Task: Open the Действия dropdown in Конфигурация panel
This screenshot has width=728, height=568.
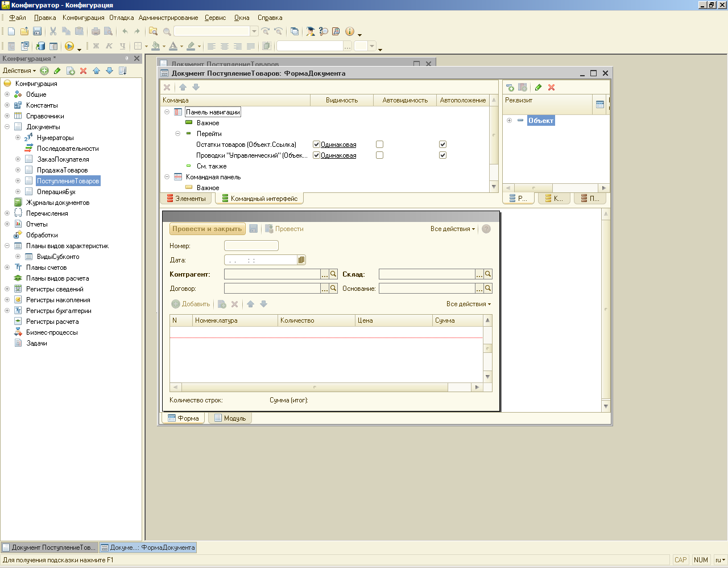Action: coord(19,71)
